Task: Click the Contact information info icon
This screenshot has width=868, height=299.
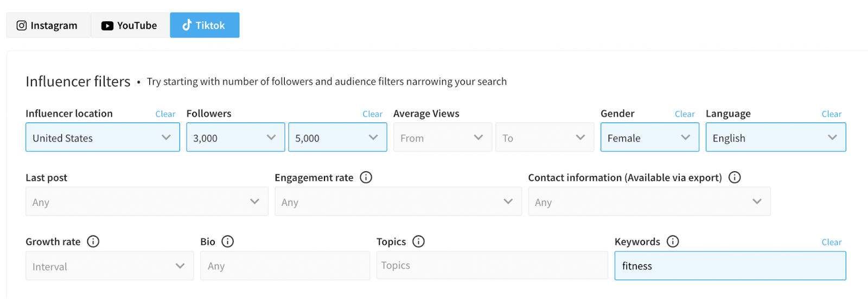Action: coord(735,178)
